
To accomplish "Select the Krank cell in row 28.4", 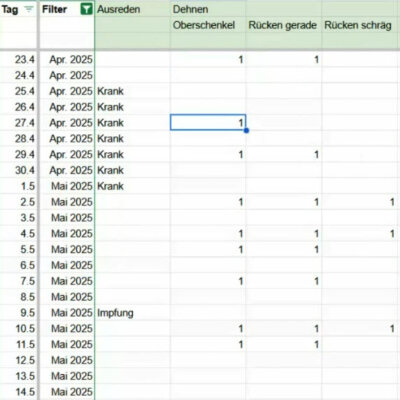I will tap(133, 139).
